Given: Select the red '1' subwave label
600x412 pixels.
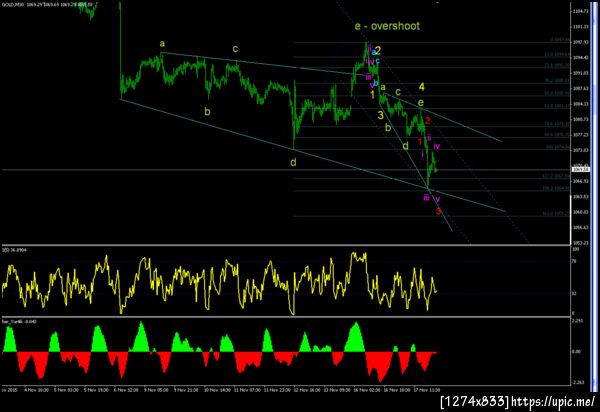Looking at the screenshot, I should [420, 142].
